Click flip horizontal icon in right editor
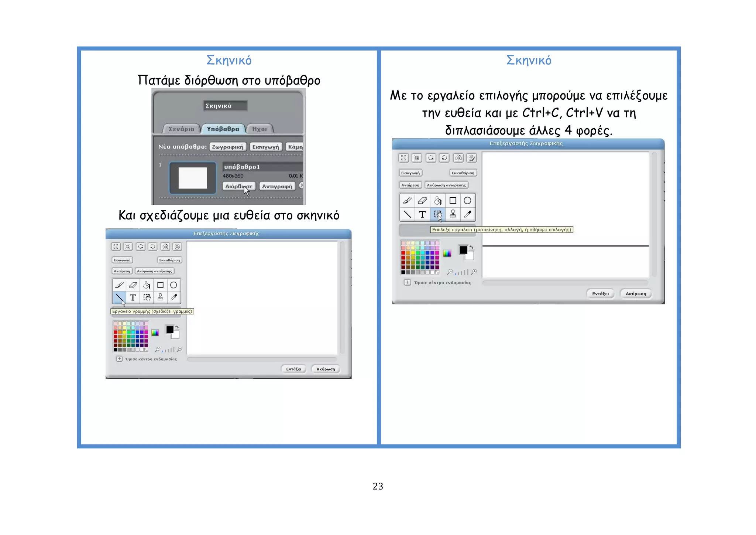Screen dimensions: 756x535 [x=458, y=158]
